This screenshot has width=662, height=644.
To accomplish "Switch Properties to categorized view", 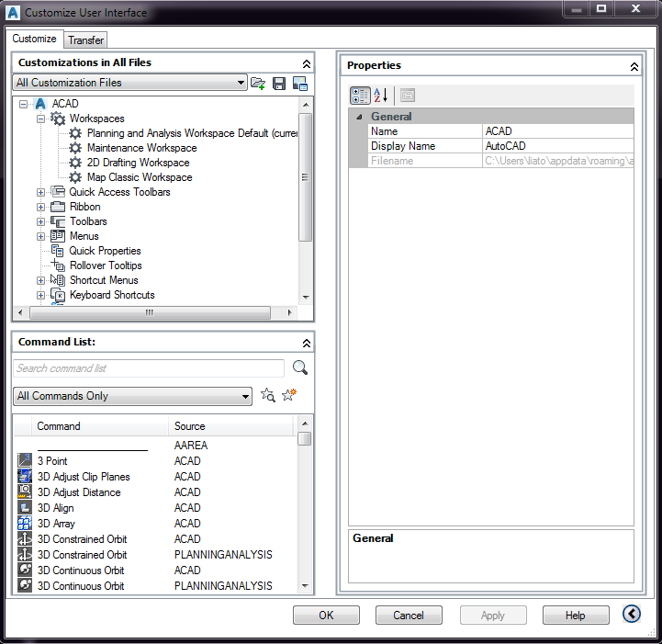I will point(360,95).
